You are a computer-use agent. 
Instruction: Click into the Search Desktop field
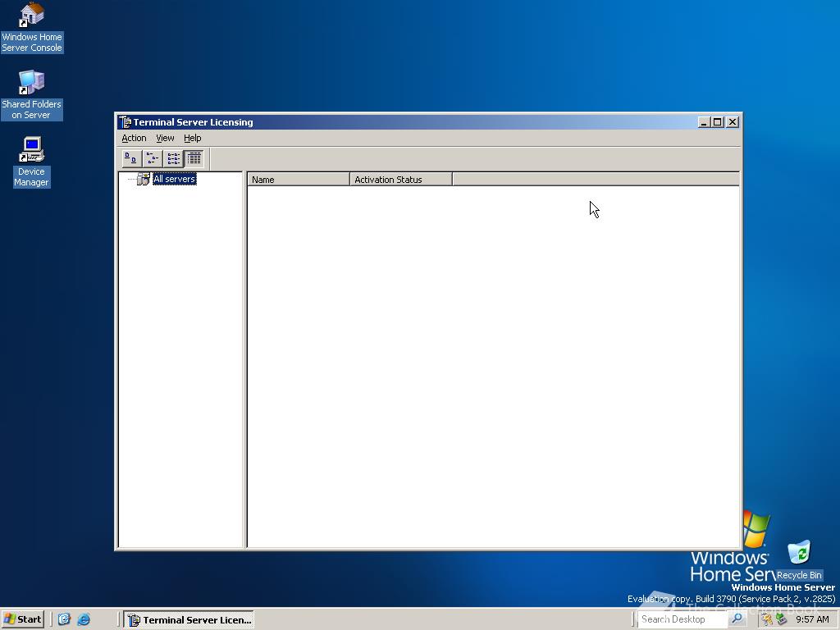point(682,619)
